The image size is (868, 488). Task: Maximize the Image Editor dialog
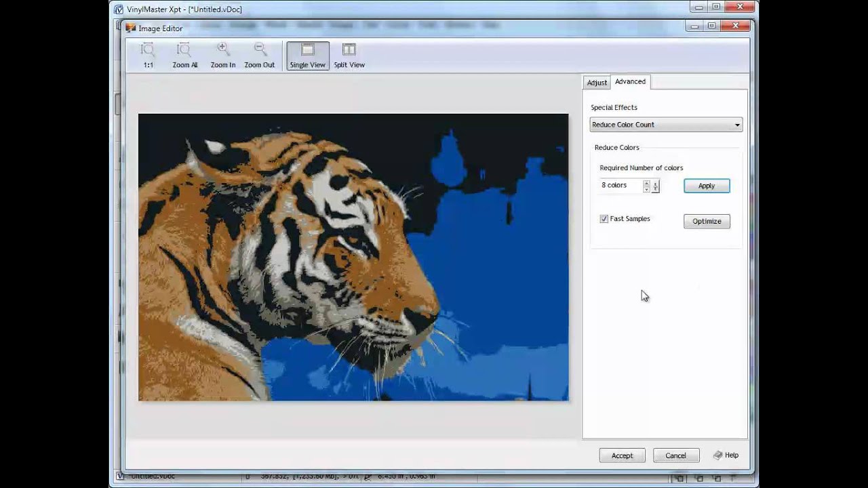click(712, 26)
